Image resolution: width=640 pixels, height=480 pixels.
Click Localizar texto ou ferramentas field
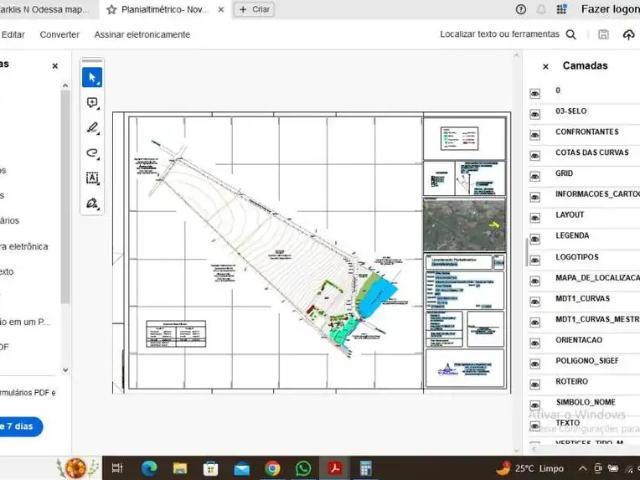click(500, 34)
